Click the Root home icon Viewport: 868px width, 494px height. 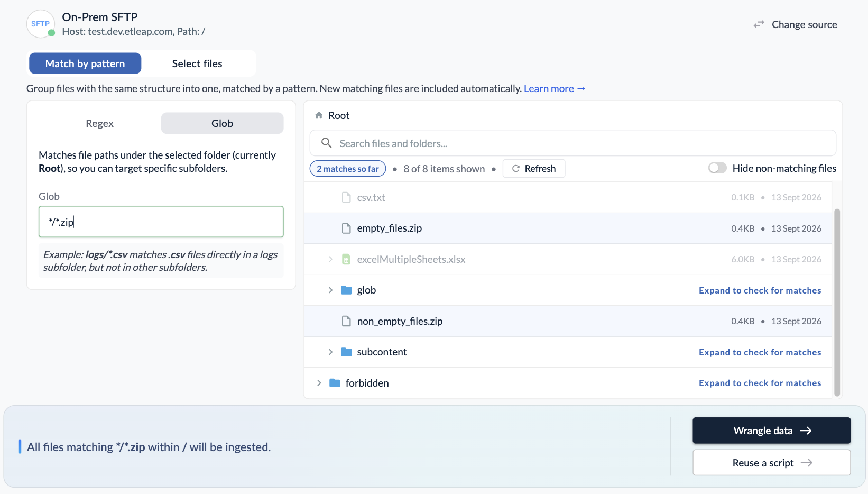[x=319, y=115]
